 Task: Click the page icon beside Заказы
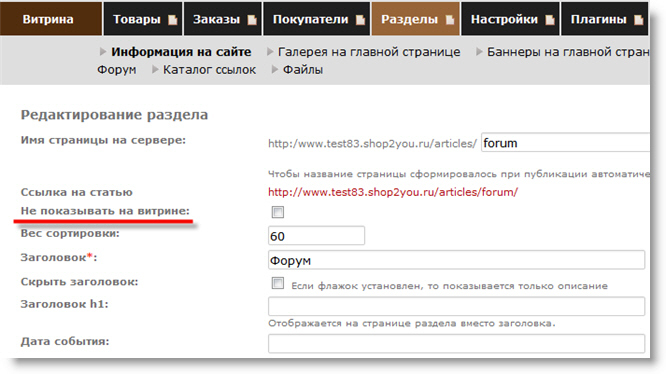252,20
